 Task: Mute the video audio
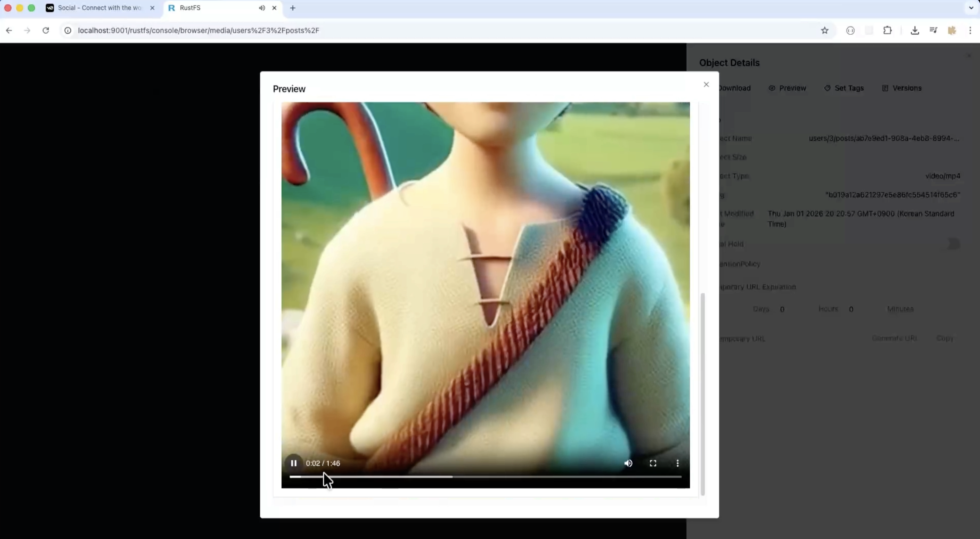coord(628,463)
